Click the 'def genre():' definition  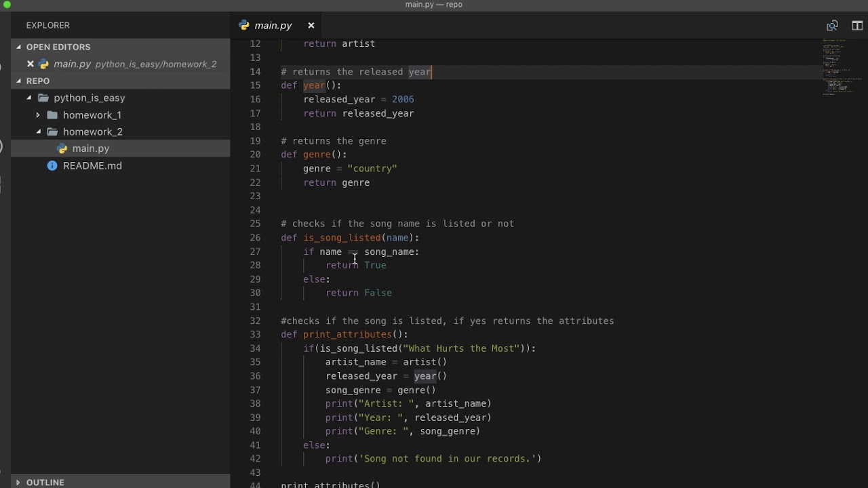pos(314,155)
